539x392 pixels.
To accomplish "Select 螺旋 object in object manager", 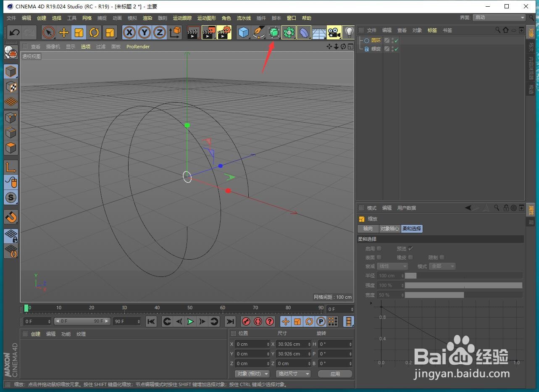I will pyautogui.click(x=376, y=49).
